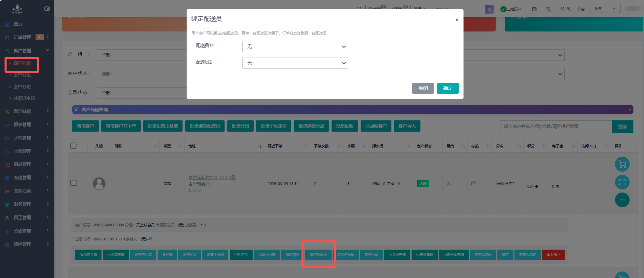Open the 配送员1 dropdown

tap(295, 47)
